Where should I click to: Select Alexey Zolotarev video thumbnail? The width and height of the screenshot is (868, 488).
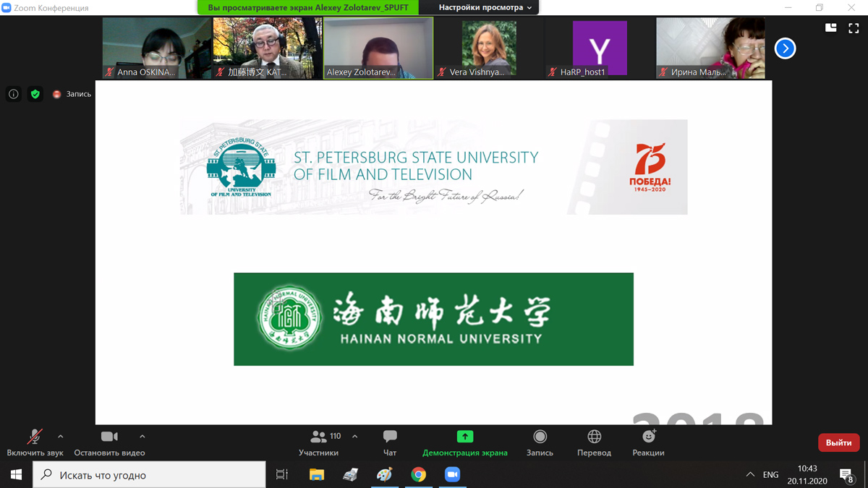pos(378,48)
